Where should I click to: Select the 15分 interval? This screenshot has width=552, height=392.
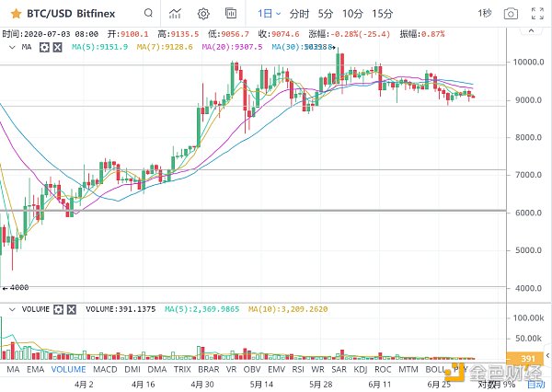383,14
